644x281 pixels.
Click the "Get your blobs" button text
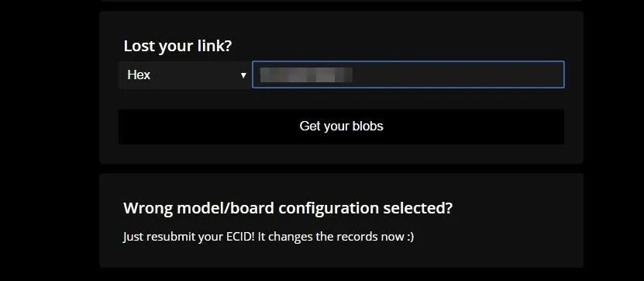(341, 126)
